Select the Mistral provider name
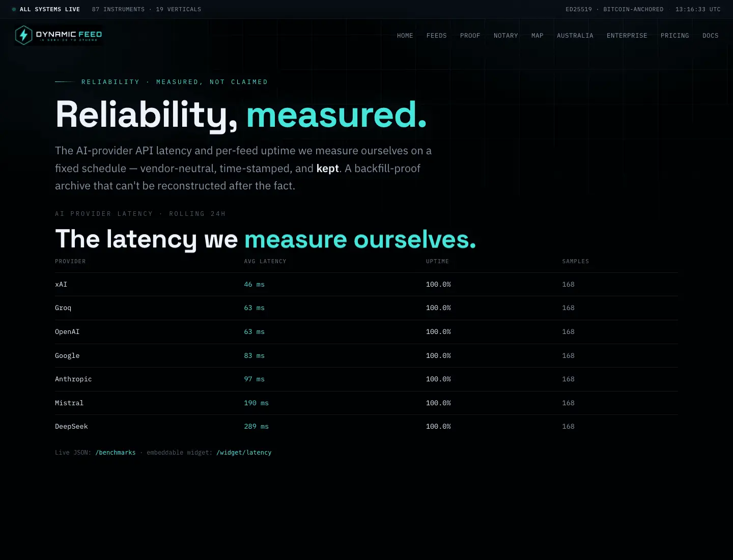 (x=69, y=403)
